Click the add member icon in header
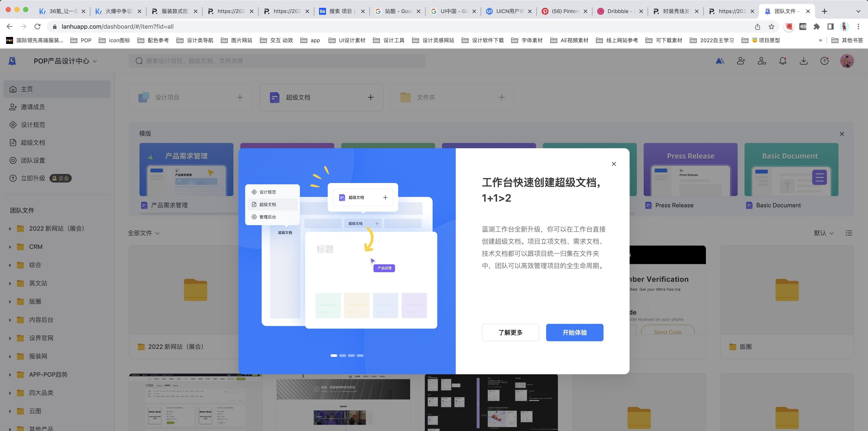The image size is (868, 431). [741, 61]
